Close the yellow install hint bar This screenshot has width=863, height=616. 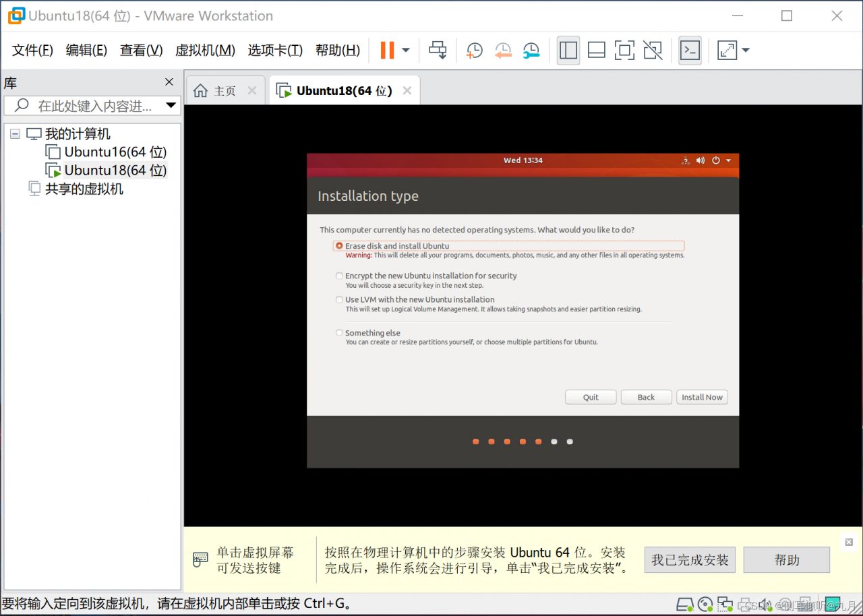(849, 542)
